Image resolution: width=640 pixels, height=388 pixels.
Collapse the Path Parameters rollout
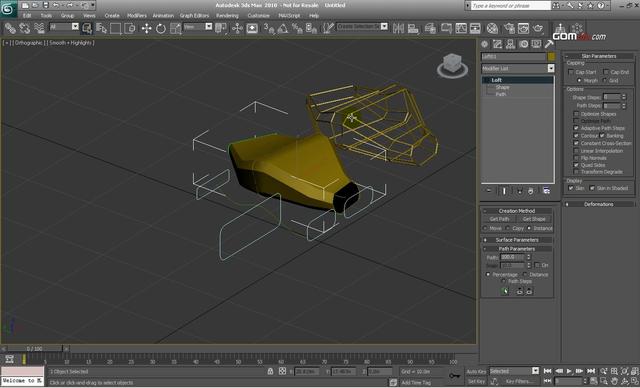[x=517, y=248]
